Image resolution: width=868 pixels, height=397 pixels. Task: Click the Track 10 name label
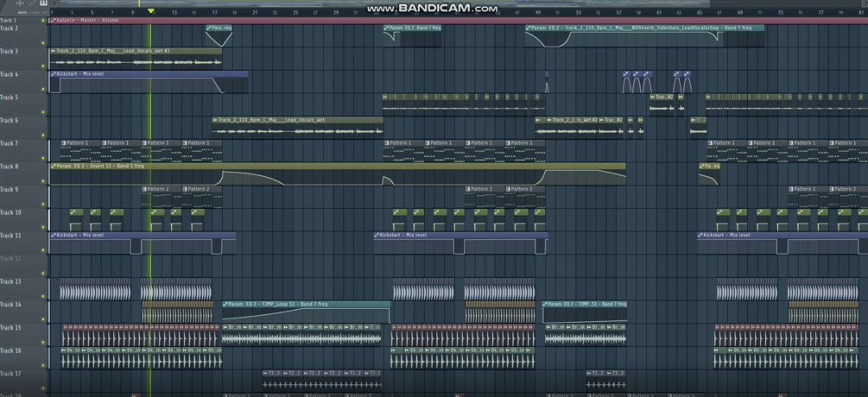[x=10, y=213]
